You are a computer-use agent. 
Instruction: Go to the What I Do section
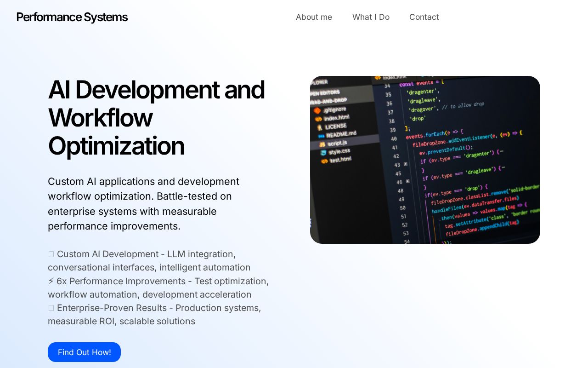click(371, 17)
